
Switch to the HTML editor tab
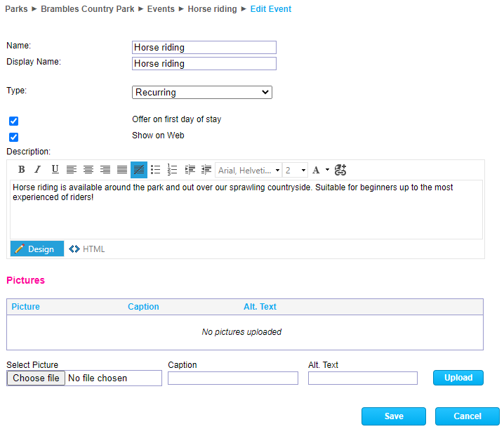[87, 249]
